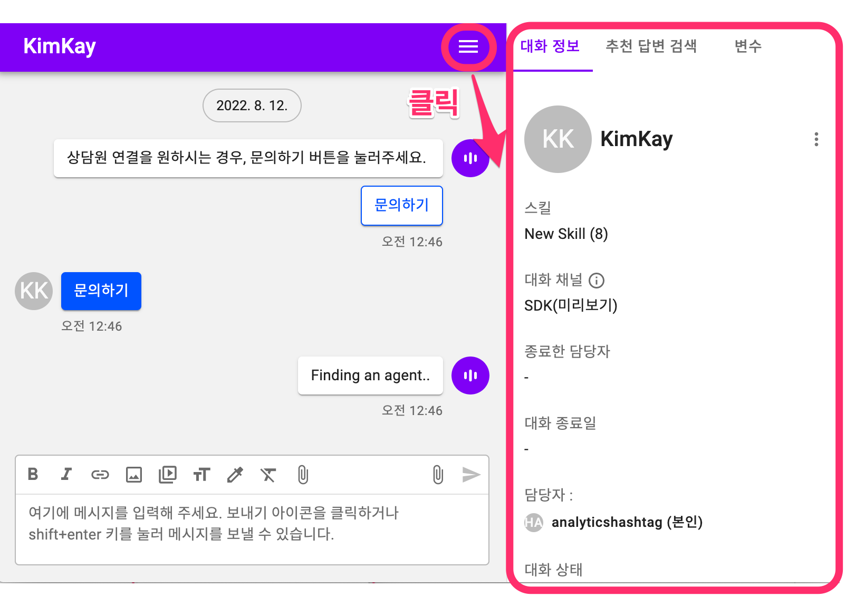This screenshot has height=616, width=865.
Task: Click the clear formatting icon
Action: [x=268, y=475]
